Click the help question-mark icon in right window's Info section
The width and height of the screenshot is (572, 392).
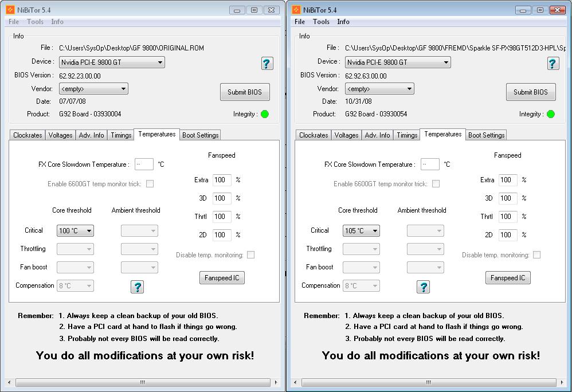coord(553,64)
